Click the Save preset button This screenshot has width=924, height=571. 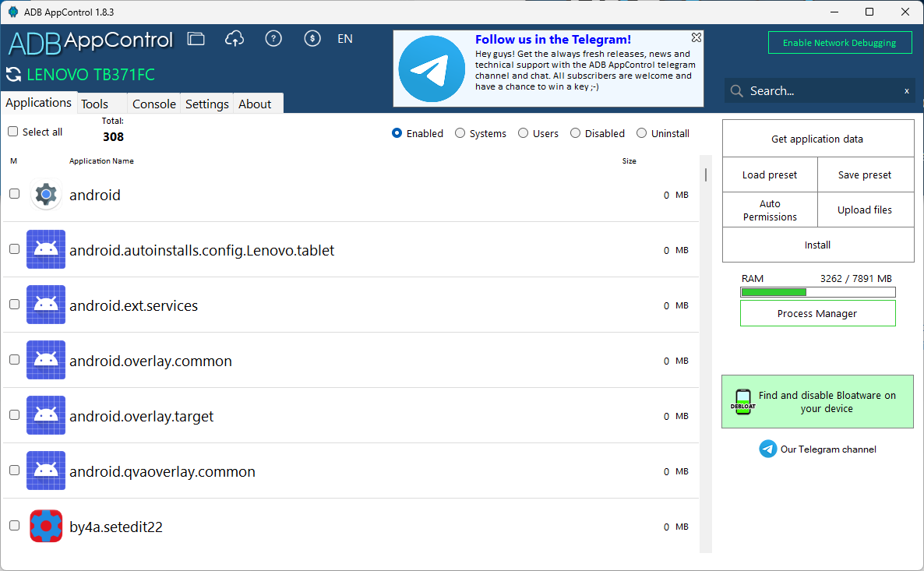coord(865,175)
